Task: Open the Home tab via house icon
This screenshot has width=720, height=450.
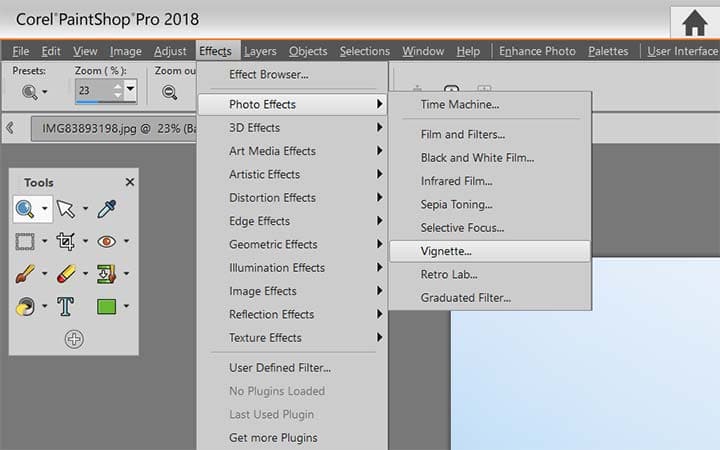Action: [x=694, y=23]
